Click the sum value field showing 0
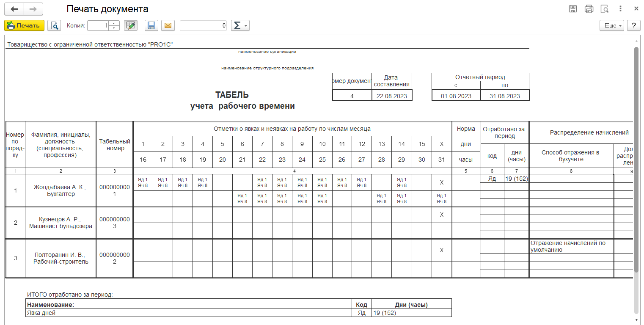 click(203, 25)
